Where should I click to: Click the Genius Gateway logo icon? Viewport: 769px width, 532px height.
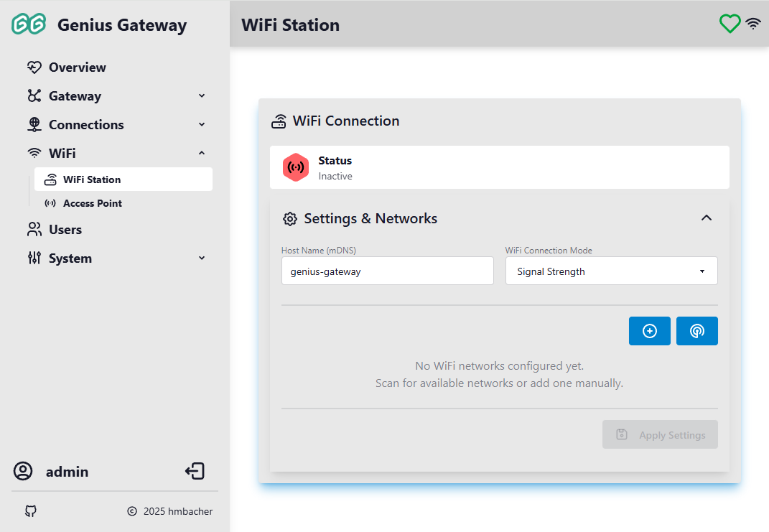29,24
